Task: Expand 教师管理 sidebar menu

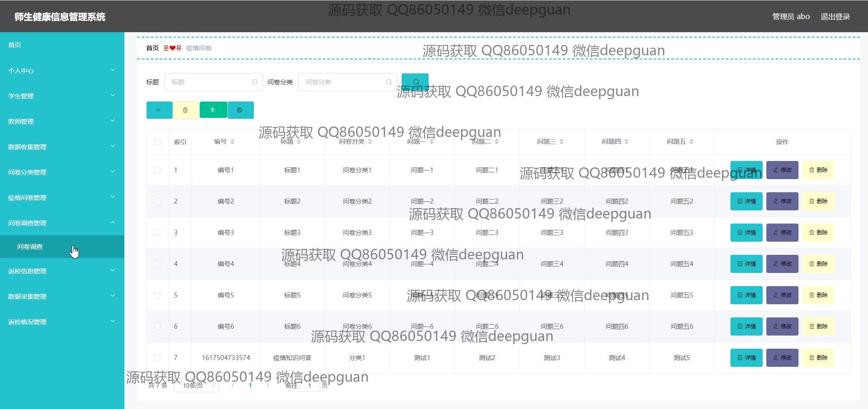Action: click(x=62, y=121)
